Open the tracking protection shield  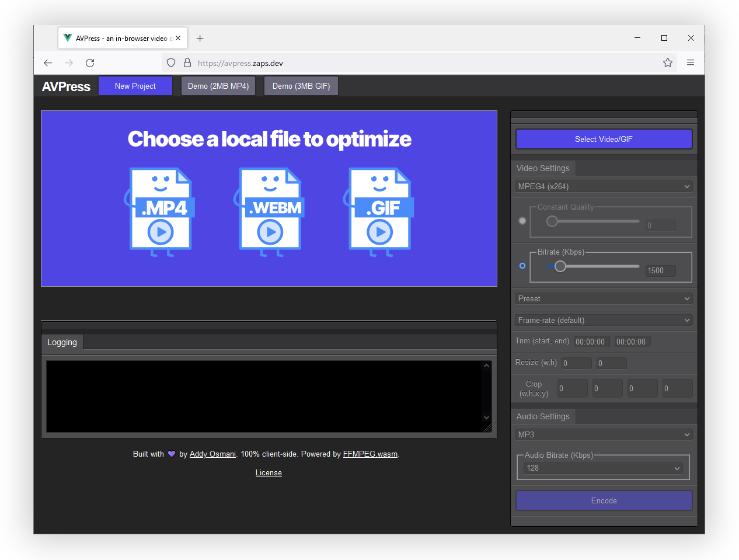click(170, 62)
